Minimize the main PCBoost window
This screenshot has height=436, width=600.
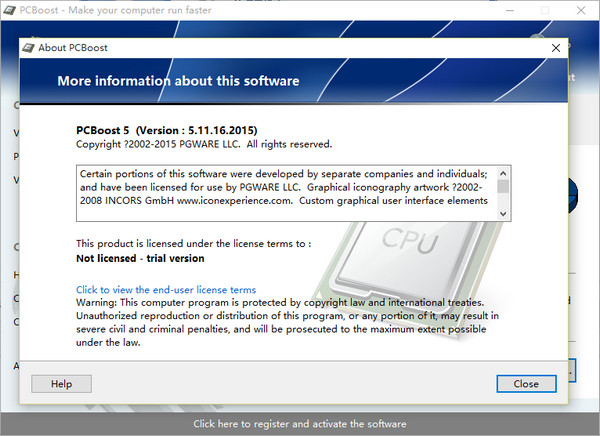tap(510, 10)
